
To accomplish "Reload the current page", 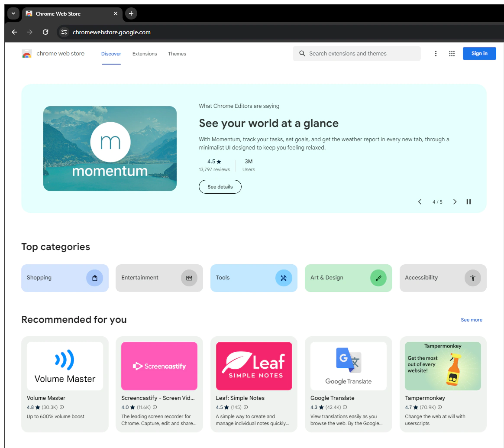I will tap(45, 32).
